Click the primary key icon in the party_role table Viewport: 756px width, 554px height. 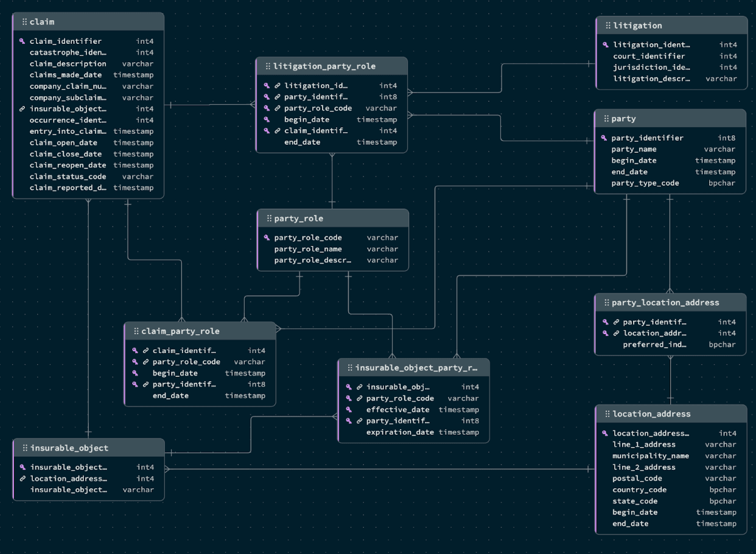coord(267,237)
